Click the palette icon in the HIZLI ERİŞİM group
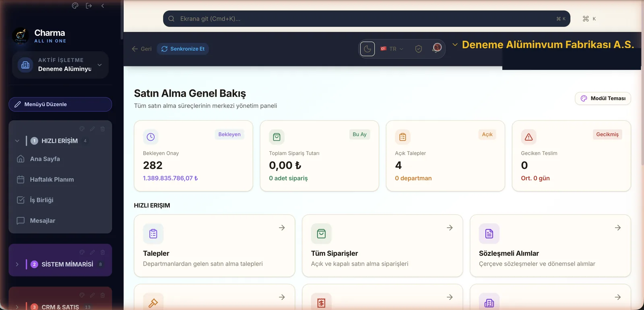644x310 pixels. tap(82, 129)
